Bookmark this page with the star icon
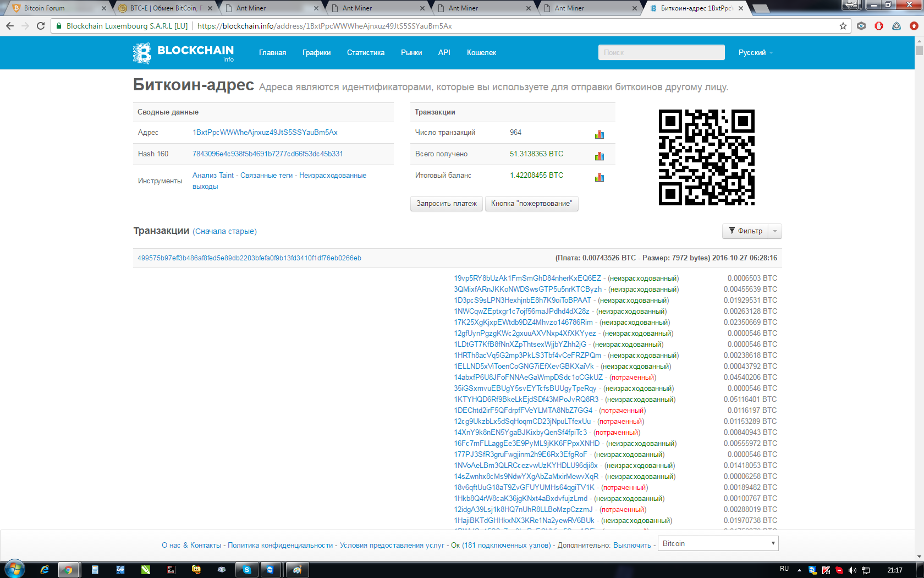Image resolution: width=924 pixels, height=578 pixels. 843,26
